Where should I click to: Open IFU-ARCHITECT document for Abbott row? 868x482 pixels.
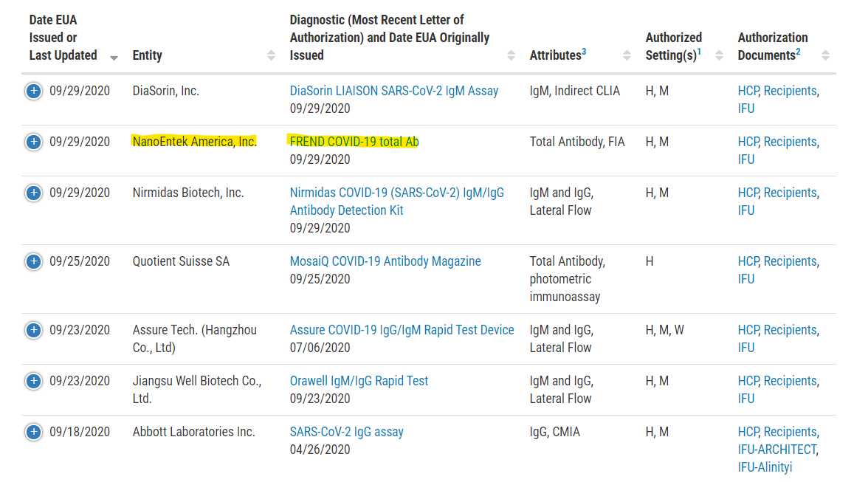(777, 450)
